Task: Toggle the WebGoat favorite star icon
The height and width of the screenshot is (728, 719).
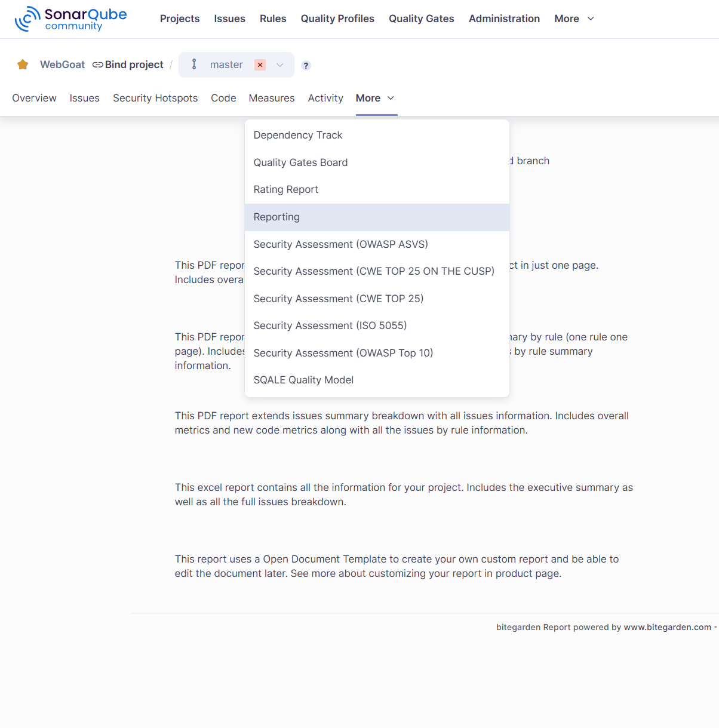Action: (x=23, y=64)
